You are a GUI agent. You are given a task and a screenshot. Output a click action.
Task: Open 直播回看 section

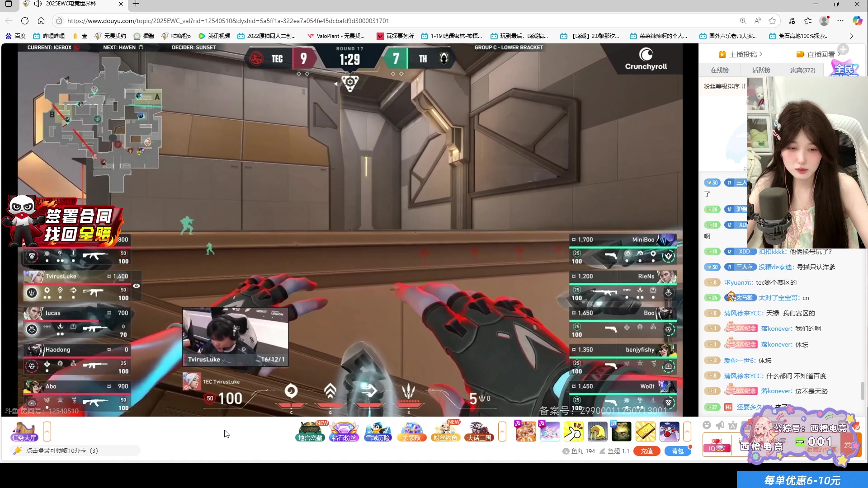tap(818, 54)
